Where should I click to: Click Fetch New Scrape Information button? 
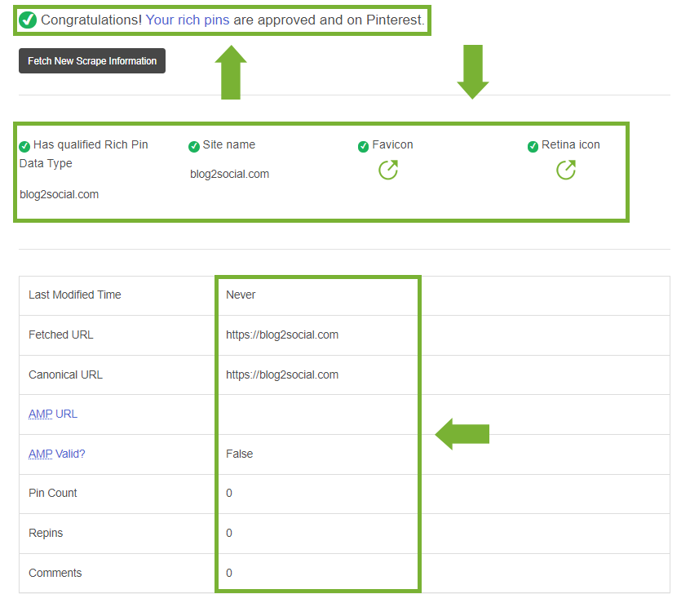(92, 60)
